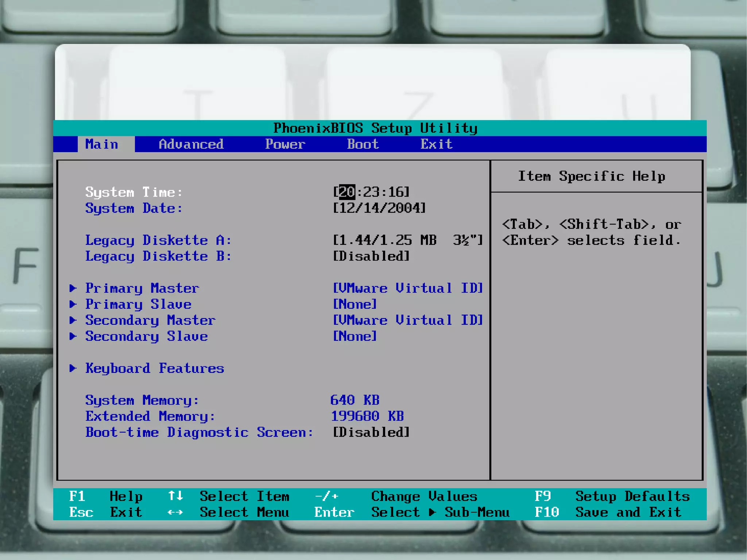
Task: Expand Primary Master arrow icon
Action: click(73, 288)
